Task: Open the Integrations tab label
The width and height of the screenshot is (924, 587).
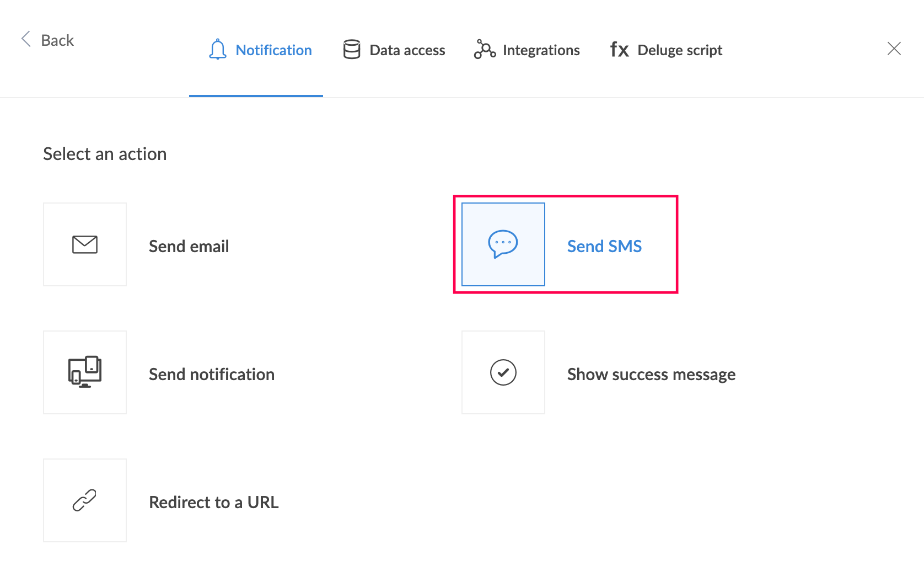Action: [541, 50]
